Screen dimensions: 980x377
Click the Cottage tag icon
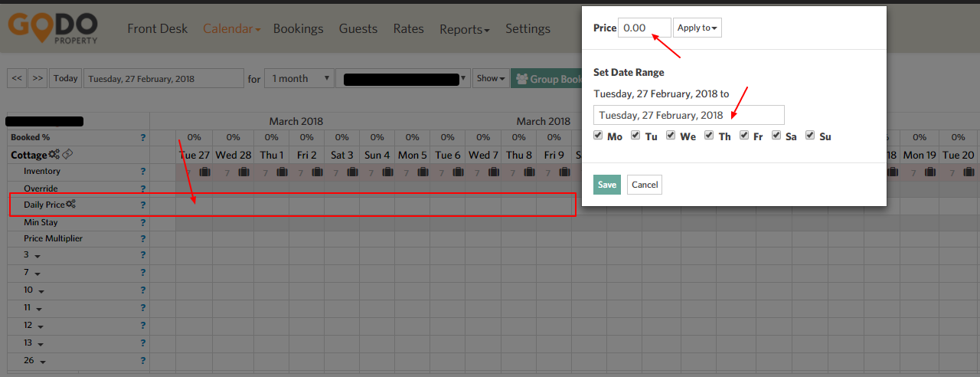pyautogui.click(x=67, y=155)
